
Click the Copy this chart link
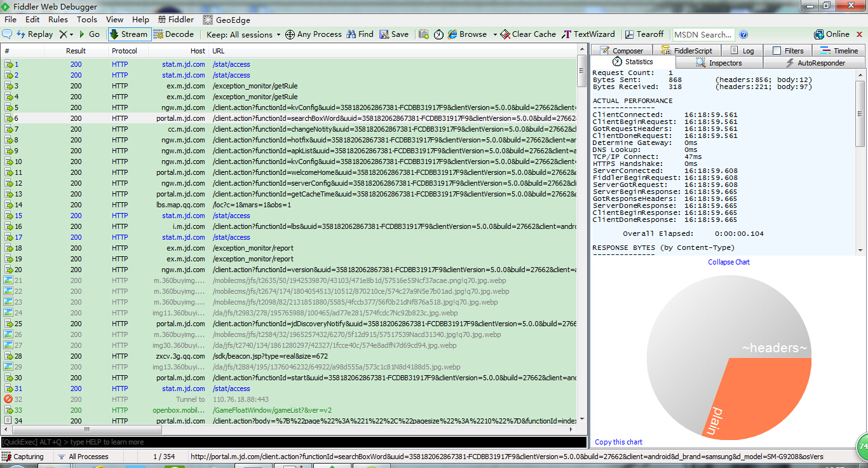point(618,442)
